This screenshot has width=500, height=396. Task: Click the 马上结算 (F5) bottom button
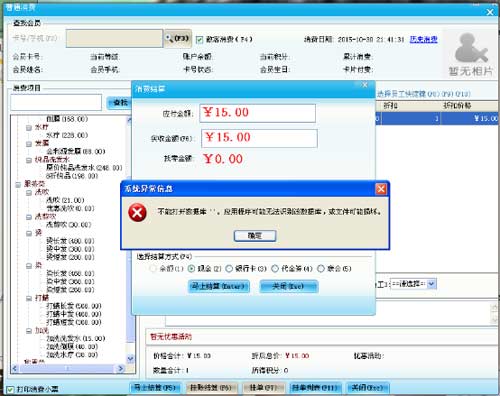(155, 388)
